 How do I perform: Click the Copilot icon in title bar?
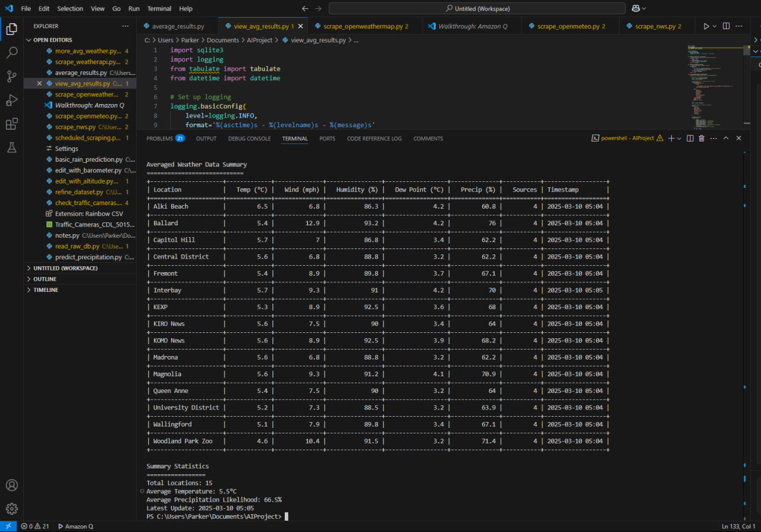point(636,8)
